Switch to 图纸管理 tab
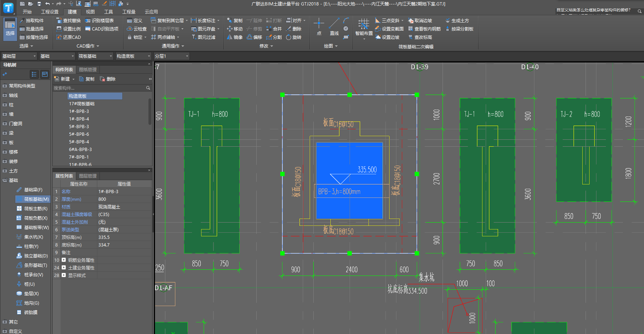 tap(88, 70)
